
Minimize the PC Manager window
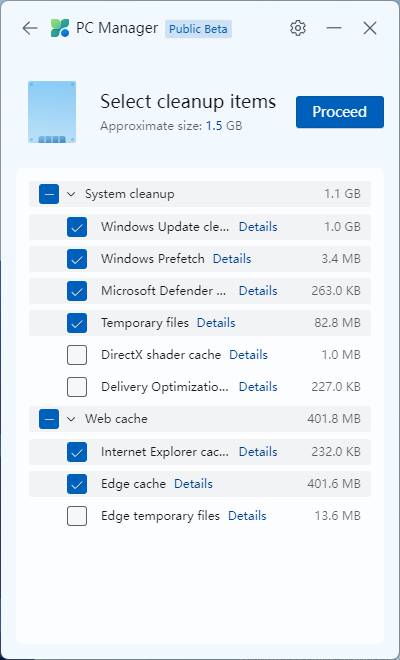click(x=334, y=28)
